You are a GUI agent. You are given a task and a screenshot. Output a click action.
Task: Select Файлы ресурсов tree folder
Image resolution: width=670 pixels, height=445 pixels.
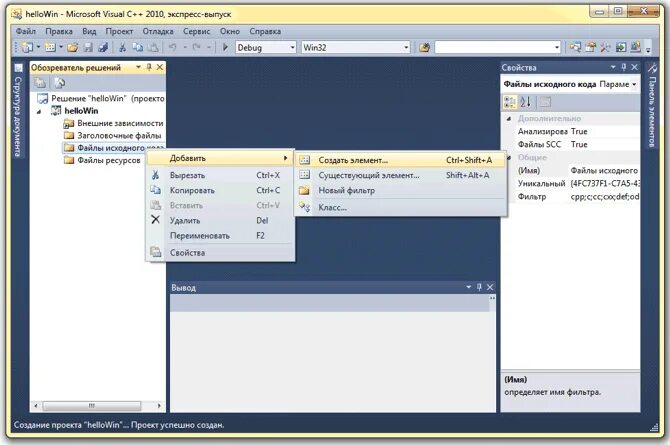click(x=103, y=161)
